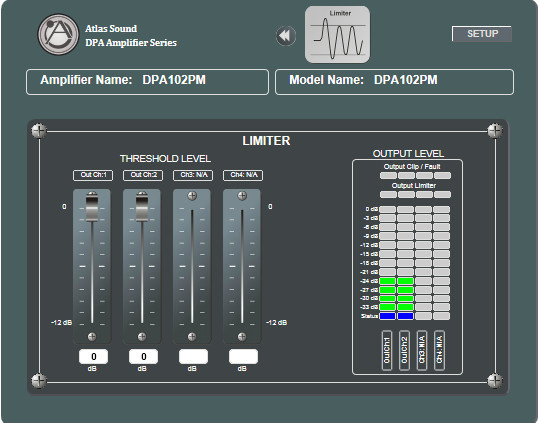Click the plus icon below Out Ch:1 fader

[92, 337]
